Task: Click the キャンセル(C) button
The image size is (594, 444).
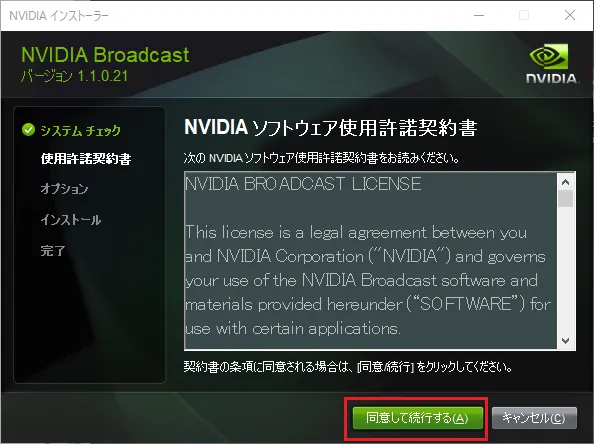Action: [x=534, y=418]
